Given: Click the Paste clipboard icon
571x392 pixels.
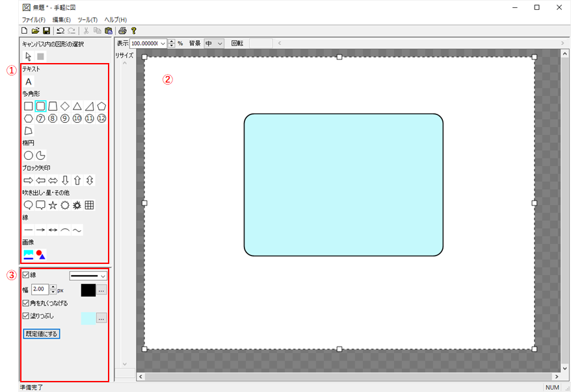Looking at the screenshot, I should coord(108,31).
